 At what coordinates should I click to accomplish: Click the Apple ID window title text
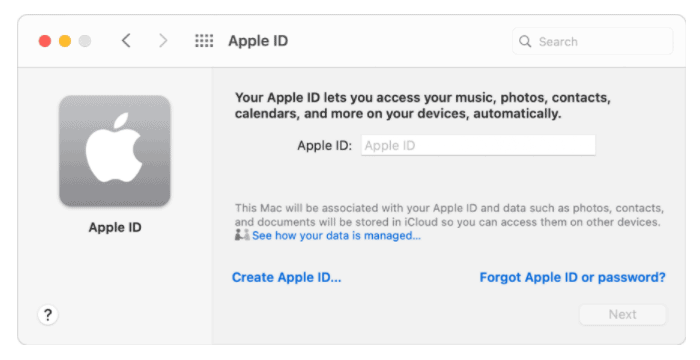click(258, 41)
